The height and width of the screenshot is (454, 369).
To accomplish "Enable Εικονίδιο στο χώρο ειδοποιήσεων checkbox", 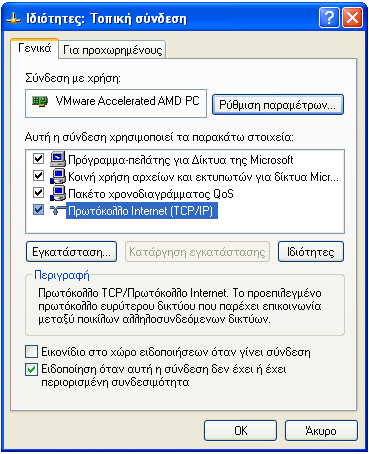I will tap(32, 352).
